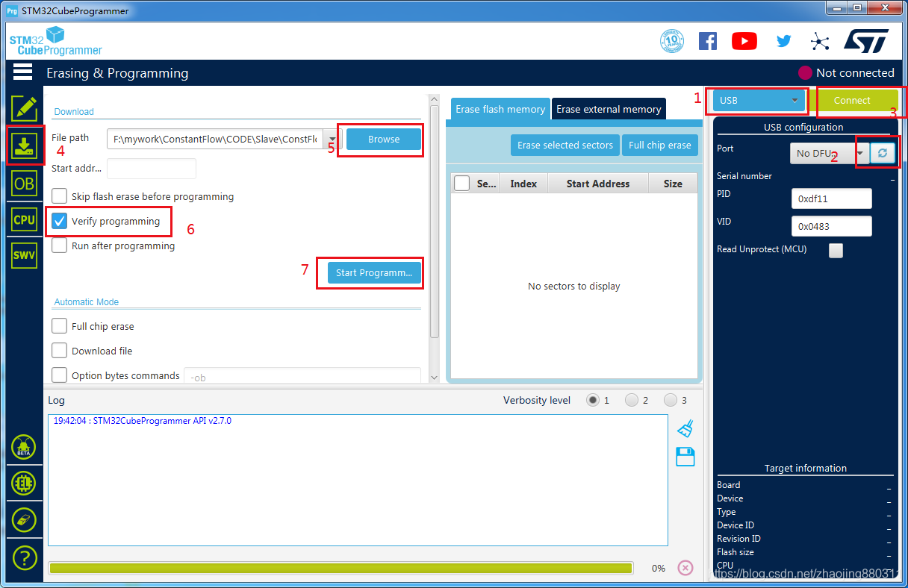Viewport: 908px width, 588px height.
Task: Click the Connect button
Action: [852, 100]
